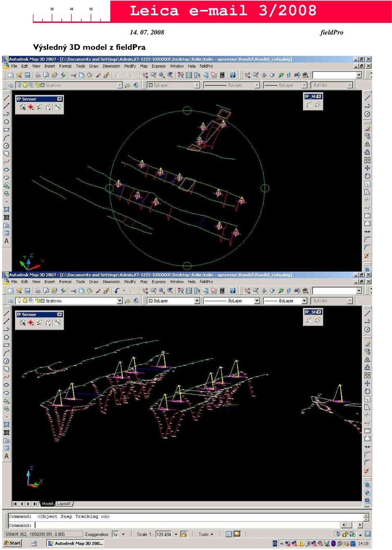
Task: Click Scale value field 121.434
Action: coord(164,534)
